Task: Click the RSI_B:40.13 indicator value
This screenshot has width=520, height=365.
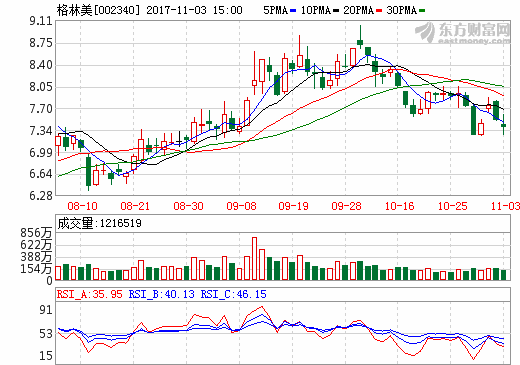Action: (x=161, y=294)
